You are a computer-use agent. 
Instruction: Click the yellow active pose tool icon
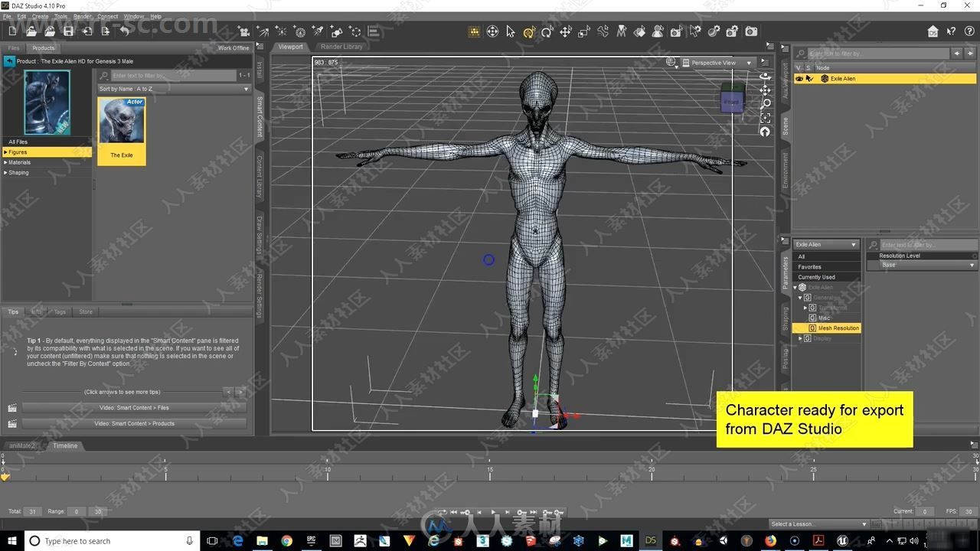pos(529,31)
